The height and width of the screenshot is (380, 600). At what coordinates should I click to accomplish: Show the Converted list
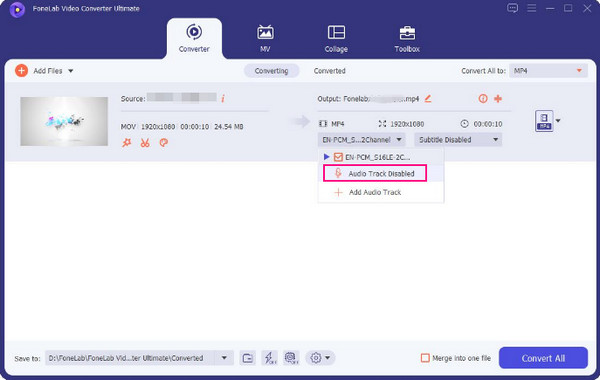tap(329, 71)
